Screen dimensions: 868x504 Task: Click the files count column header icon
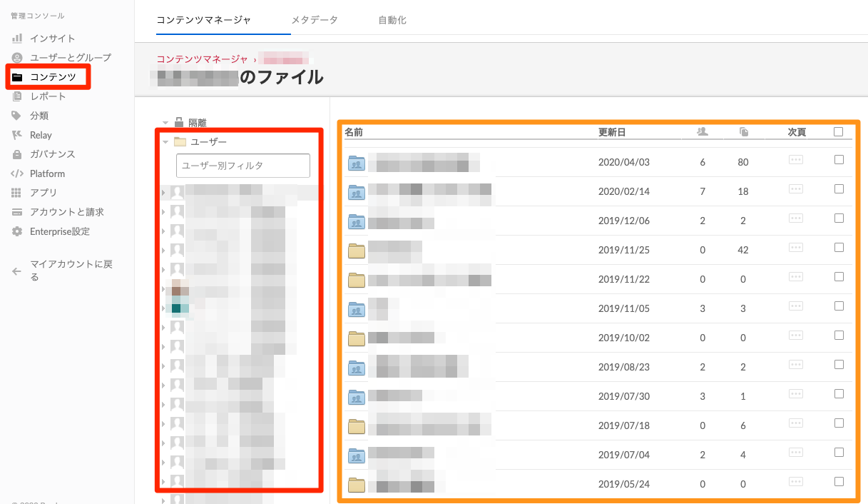(744, 132)
